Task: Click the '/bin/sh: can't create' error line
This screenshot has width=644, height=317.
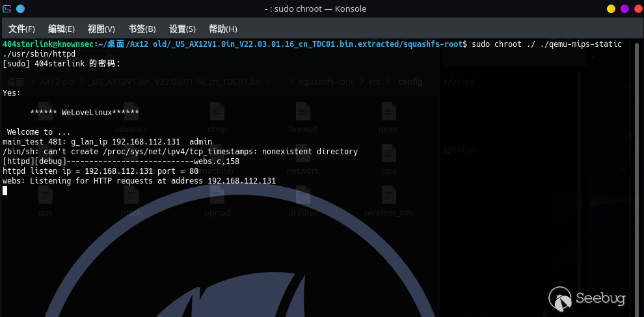Action: click(x=180, y=152)
